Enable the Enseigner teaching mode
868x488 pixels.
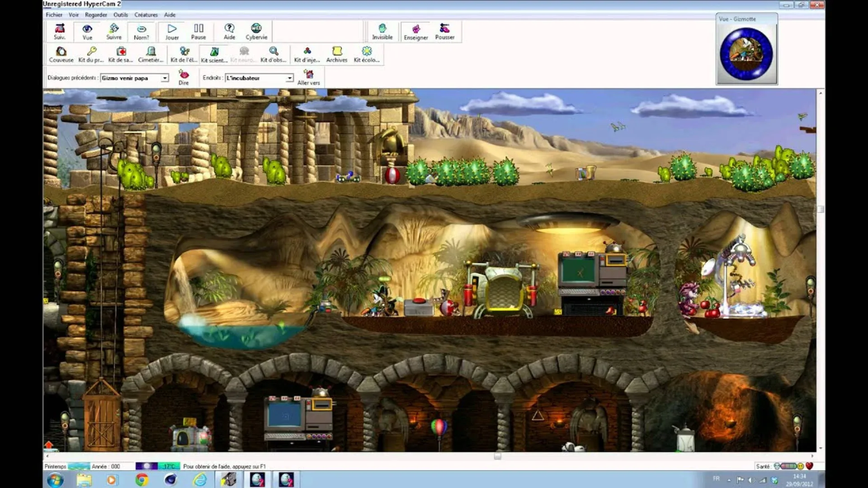pos(415,31)
